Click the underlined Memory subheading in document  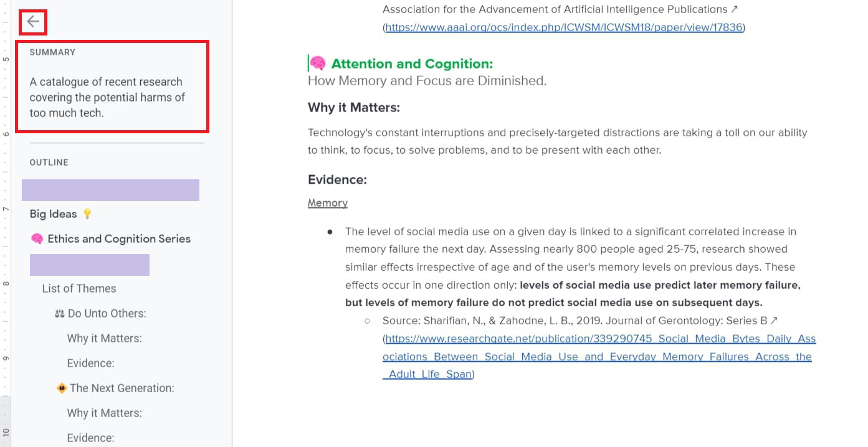click(328, 203)
